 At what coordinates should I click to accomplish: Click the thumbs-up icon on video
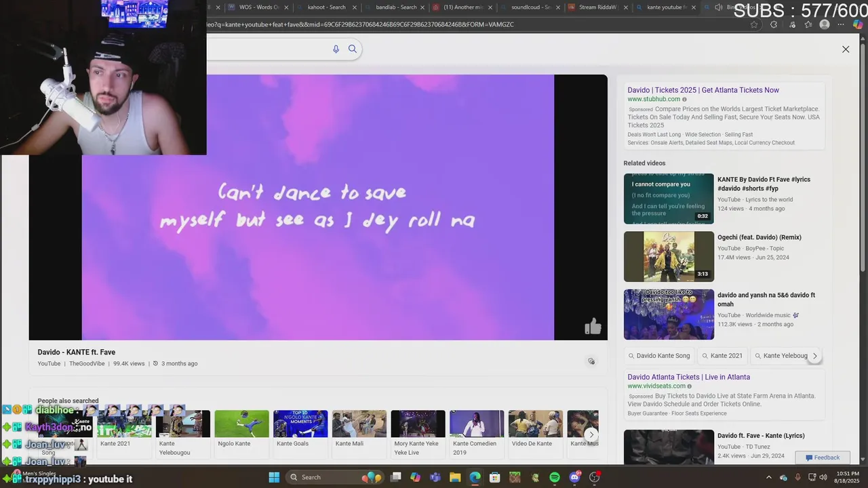593,327
